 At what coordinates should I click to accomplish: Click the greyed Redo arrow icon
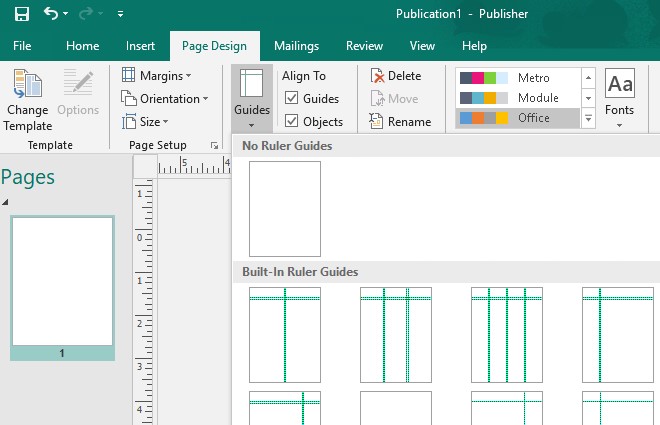click(85, 13)
